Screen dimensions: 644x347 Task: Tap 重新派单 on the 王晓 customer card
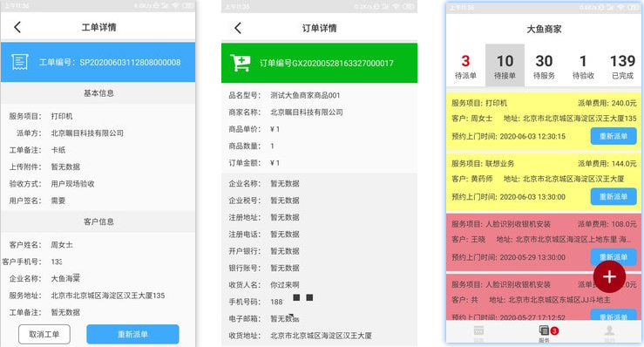point(613,257)
